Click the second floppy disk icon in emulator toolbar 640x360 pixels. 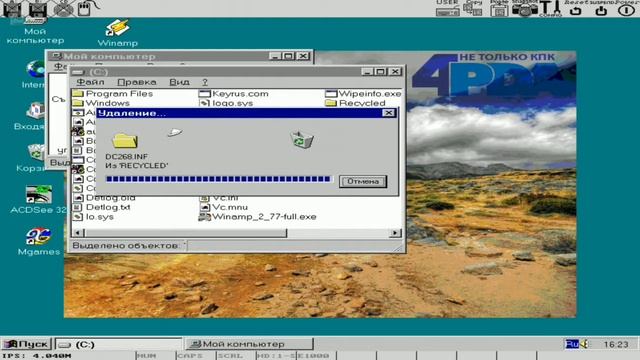(x=38, y=8)
